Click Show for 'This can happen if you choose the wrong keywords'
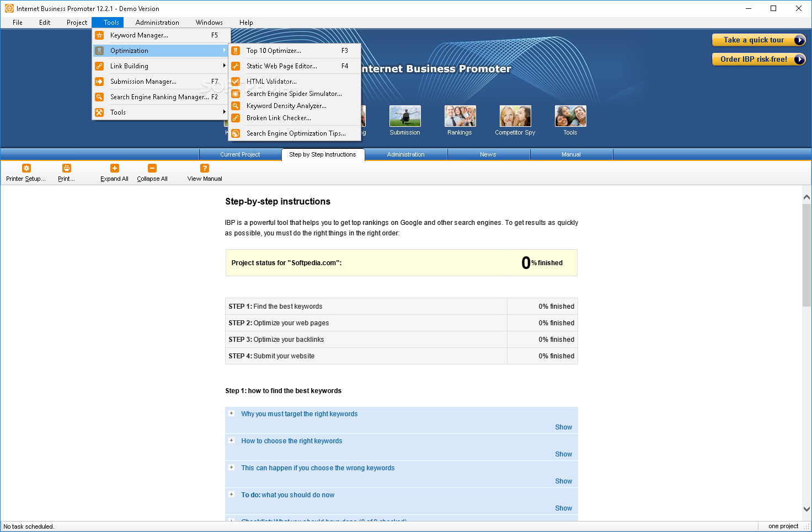 tap(563, 481)
